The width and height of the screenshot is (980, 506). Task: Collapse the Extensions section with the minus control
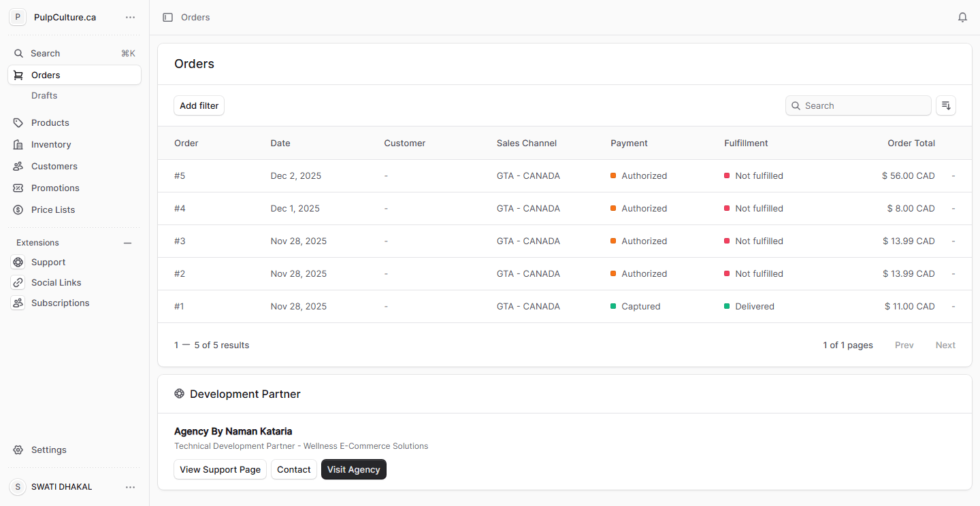pyautogui.click(x=127, y=242)
